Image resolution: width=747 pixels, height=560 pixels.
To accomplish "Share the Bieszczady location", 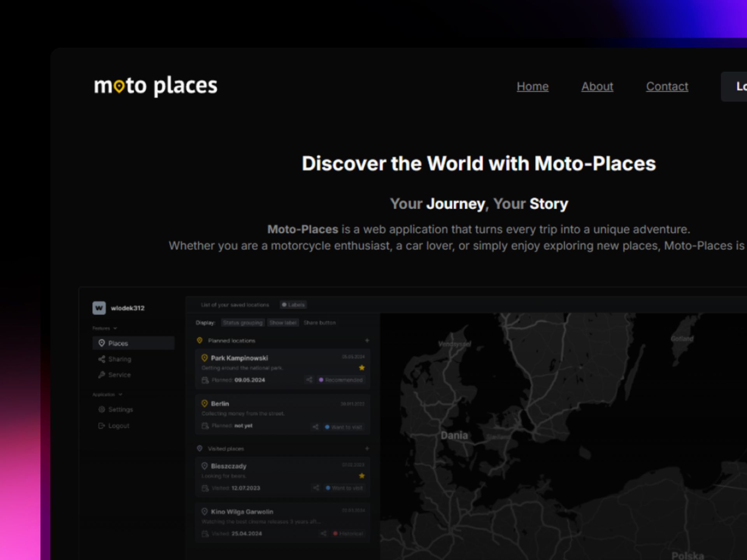I will point(316,488).
